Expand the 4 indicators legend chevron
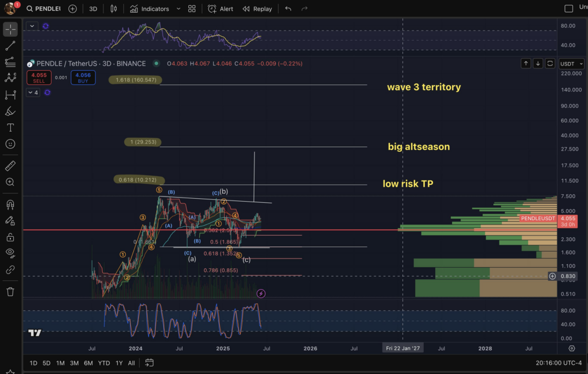 click(33, 92)
